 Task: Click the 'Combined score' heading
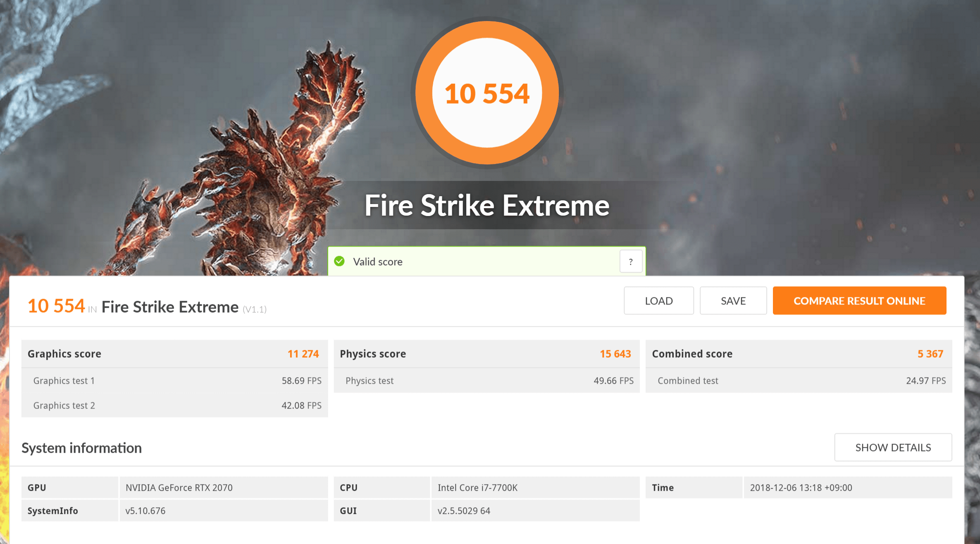click(x=692, y=354)
